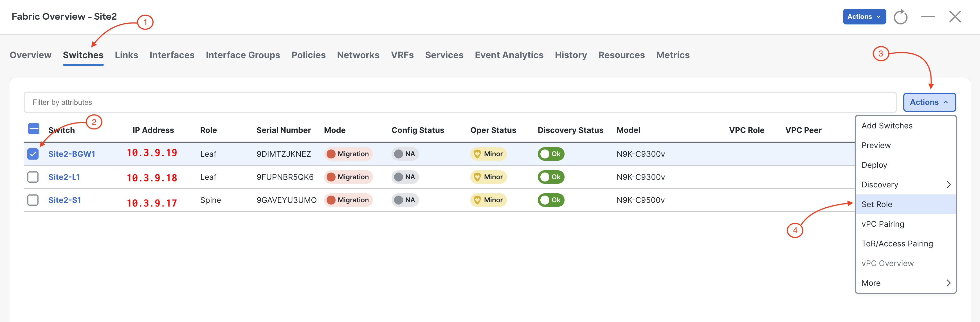The image size is (980, 322).
Task: Click Minor oper status for Site2-L1
Action: click(488, 177)
